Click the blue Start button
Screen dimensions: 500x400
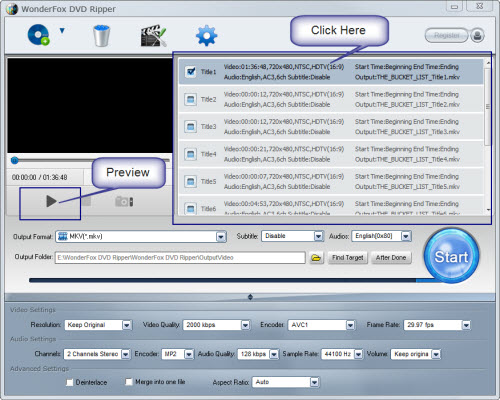(x=451, y=256)
